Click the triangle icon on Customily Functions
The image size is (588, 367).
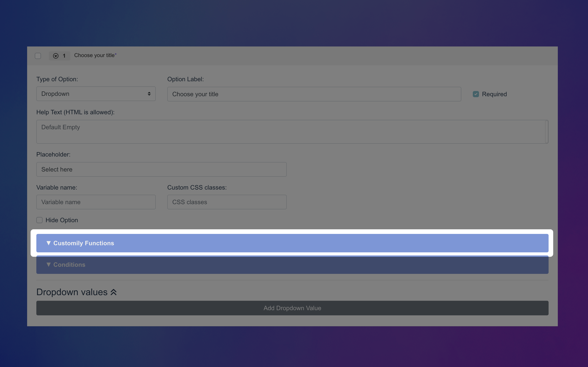tap(49, 243)
